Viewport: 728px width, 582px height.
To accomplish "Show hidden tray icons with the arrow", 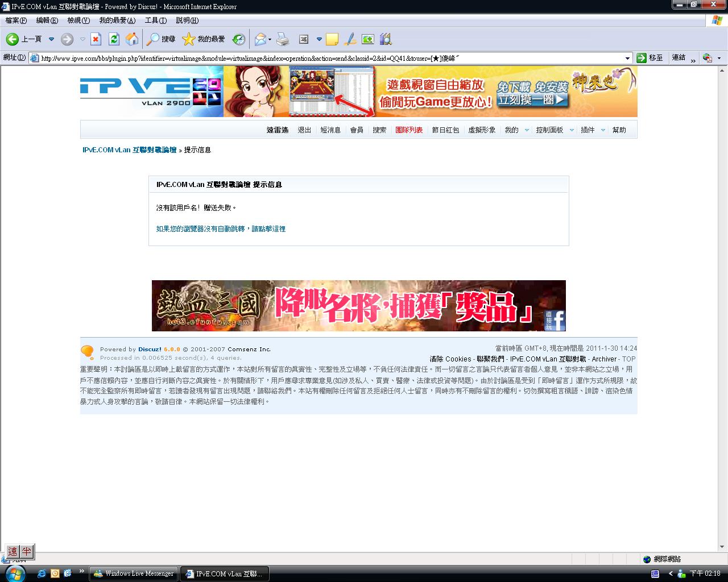I will point(671,573).
